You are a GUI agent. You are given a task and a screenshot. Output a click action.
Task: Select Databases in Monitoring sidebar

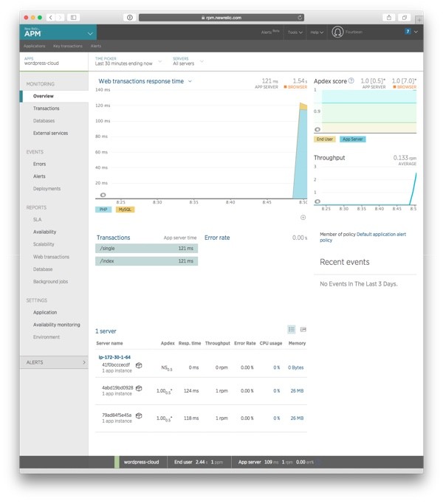pyautogui.click(x=44, y=121)
